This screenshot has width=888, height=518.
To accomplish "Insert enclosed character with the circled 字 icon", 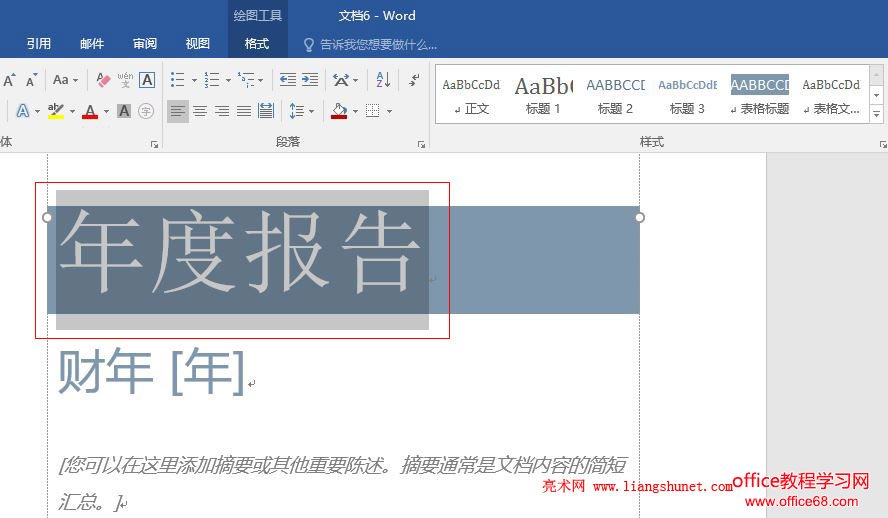I will tap(146, 111).
